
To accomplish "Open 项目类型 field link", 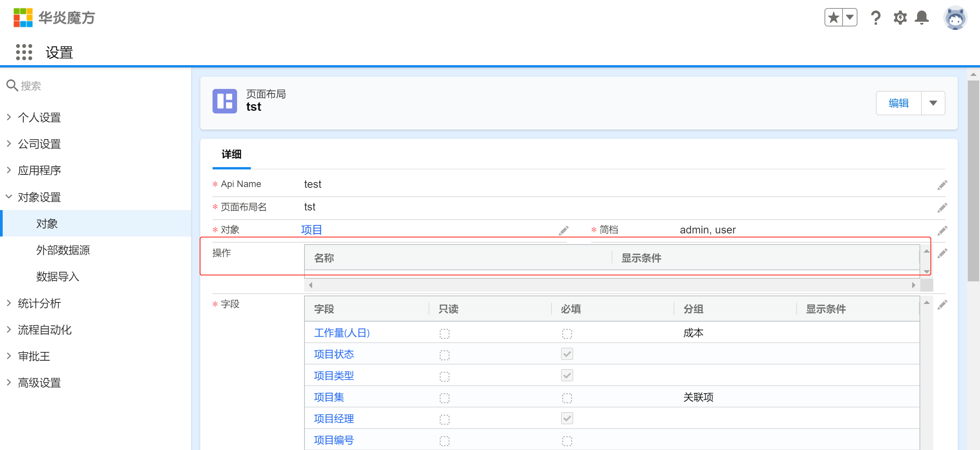I will point(334,376).
